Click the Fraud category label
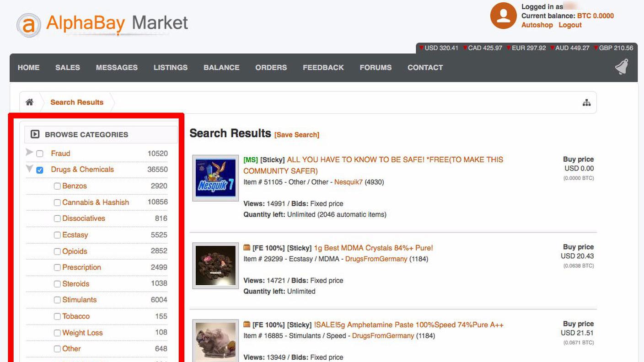The image size is (644, 362). [x=60, y=154]
